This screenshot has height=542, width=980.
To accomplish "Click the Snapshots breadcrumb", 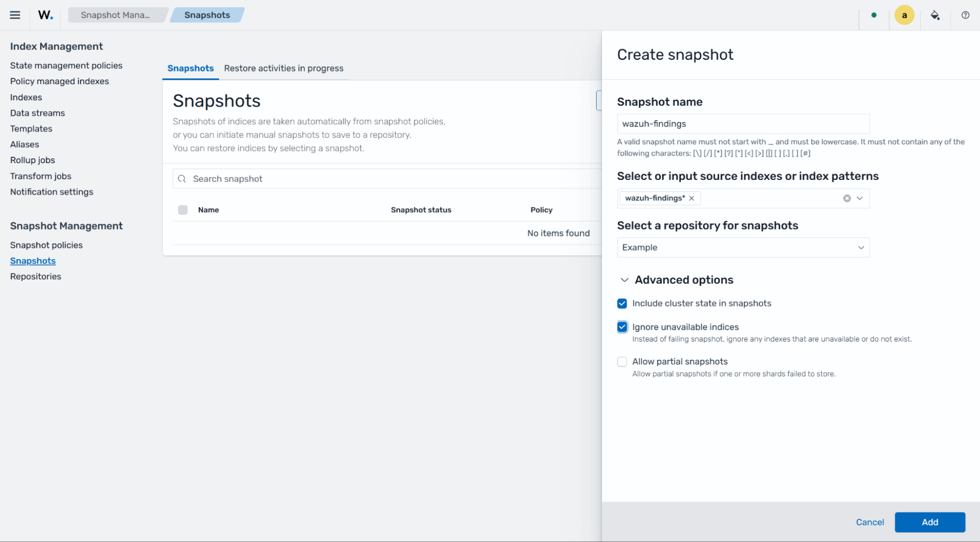I will [x=207, y=15].
